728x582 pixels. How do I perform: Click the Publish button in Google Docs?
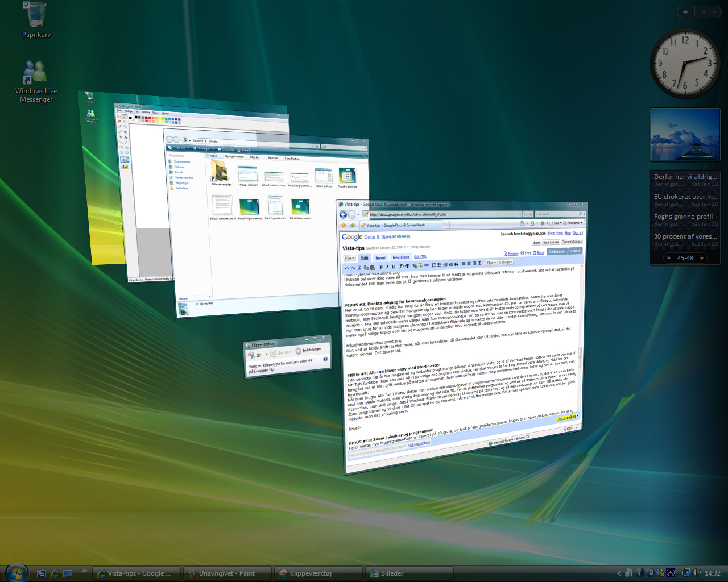(x=576, y=251)
